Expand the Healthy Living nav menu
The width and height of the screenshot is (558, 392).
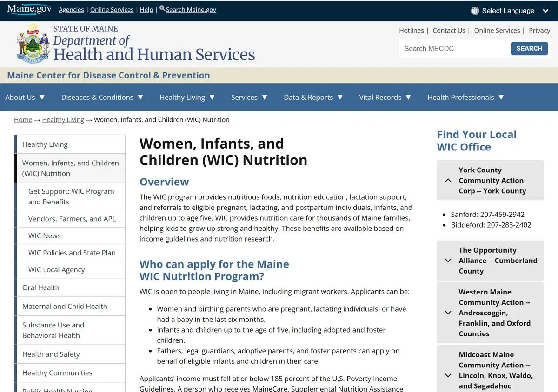tap(187, 97)
